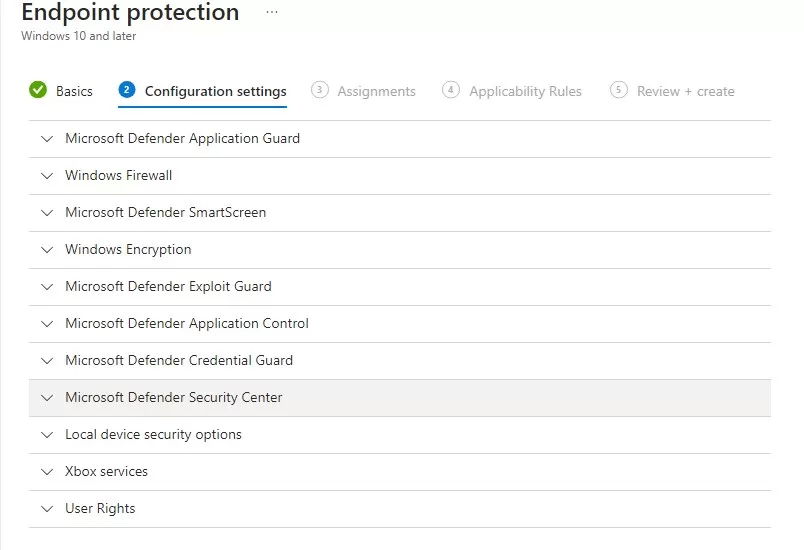The width and height of the screenshot is (804, 550).
Task: Expand the Windows Firewall chevron
Action: [x=47, y=176]
